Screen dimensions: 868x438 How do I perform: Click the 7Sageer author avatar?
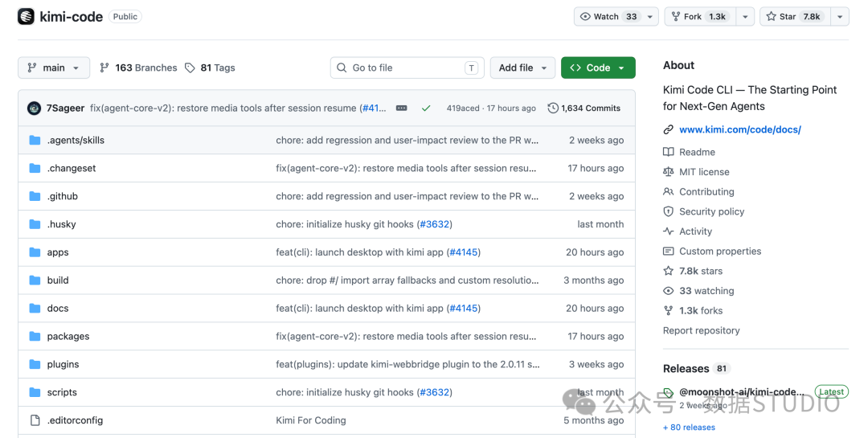(34, 108)
